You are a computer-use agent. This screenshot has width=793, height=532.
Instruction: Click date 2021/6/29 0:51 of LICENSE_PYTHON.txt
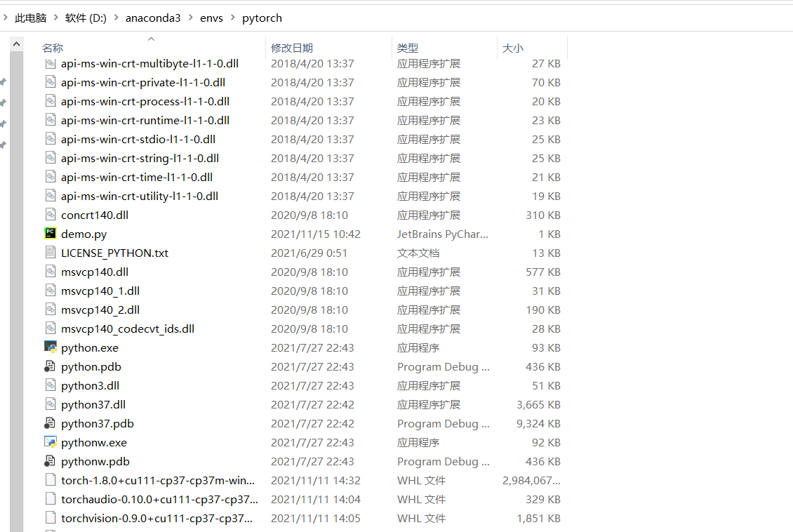[x=309, y=253]
